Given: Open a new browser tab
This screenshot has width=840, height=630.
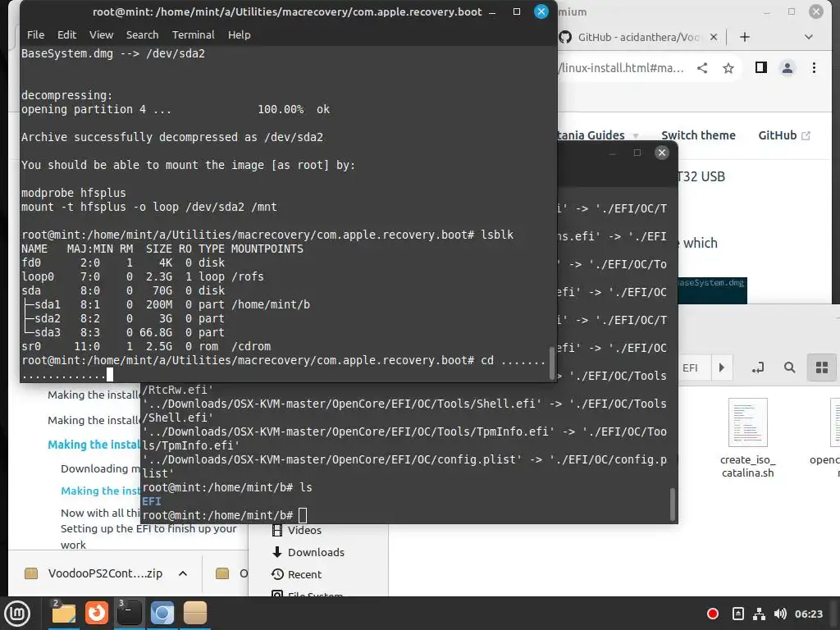Looking at the screenshot, I should coord(745,37).
